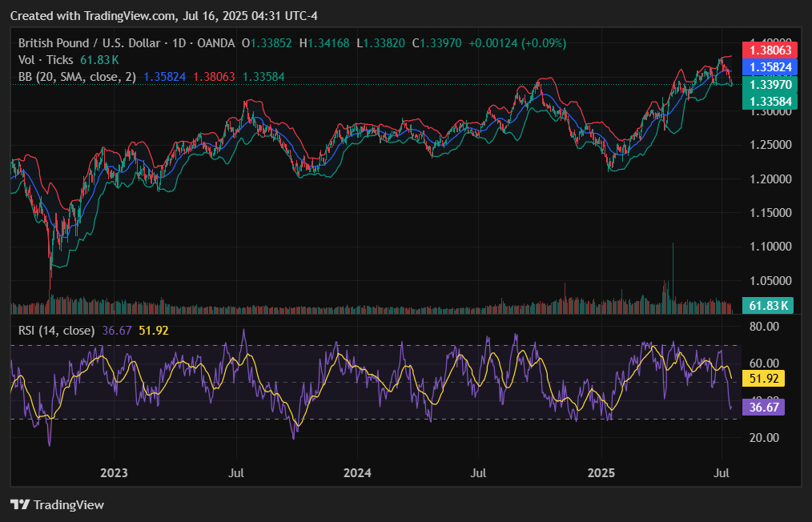Select the high value H1.34168
Screen dimensions: 812x522
coord(324,43)
